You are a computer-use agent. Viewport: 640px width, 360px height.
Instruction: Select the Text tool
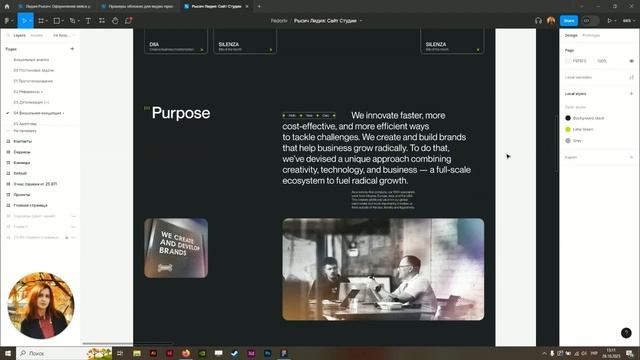click(88, 20)
